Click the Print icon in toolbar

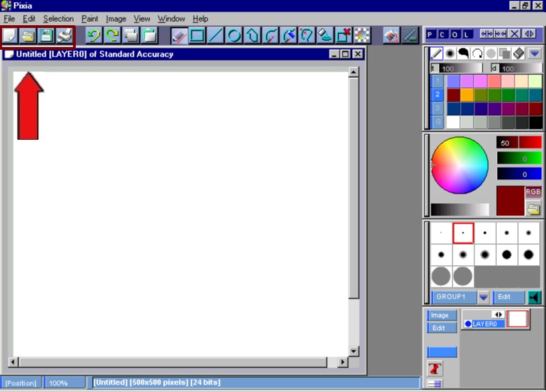(x=64, y=35)
